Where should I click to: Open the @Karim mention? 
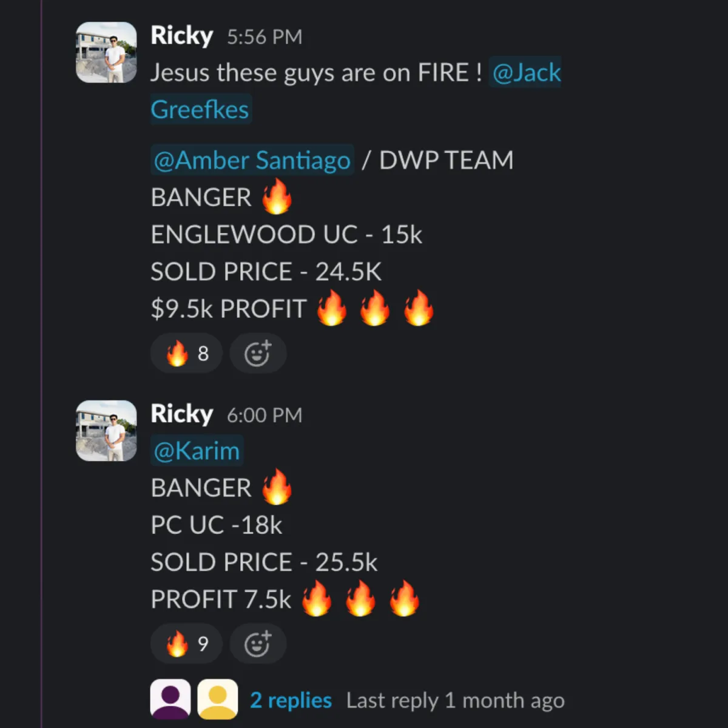(x=197, y=451)
